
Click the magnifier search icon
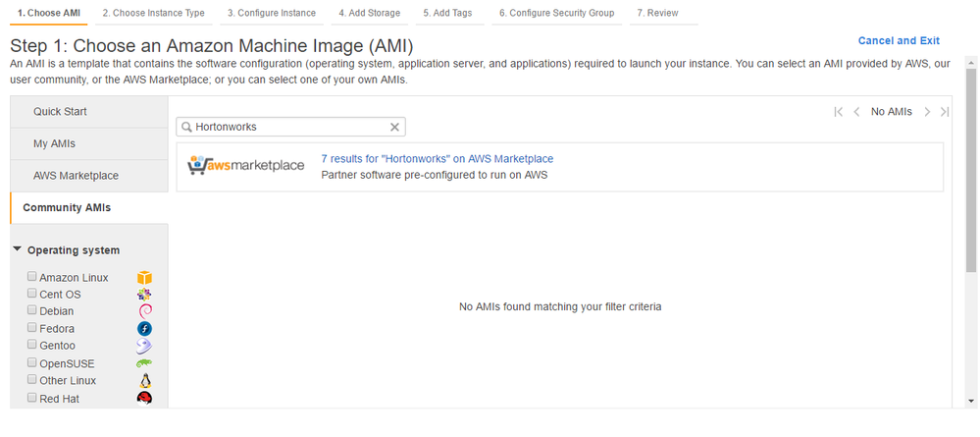tap(186, 127)
